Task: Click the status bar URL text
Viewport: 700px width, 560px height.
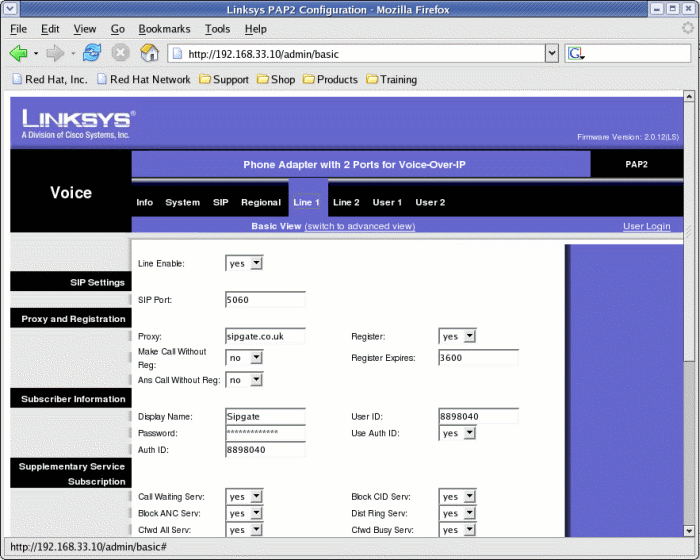Action: point(88,547)
